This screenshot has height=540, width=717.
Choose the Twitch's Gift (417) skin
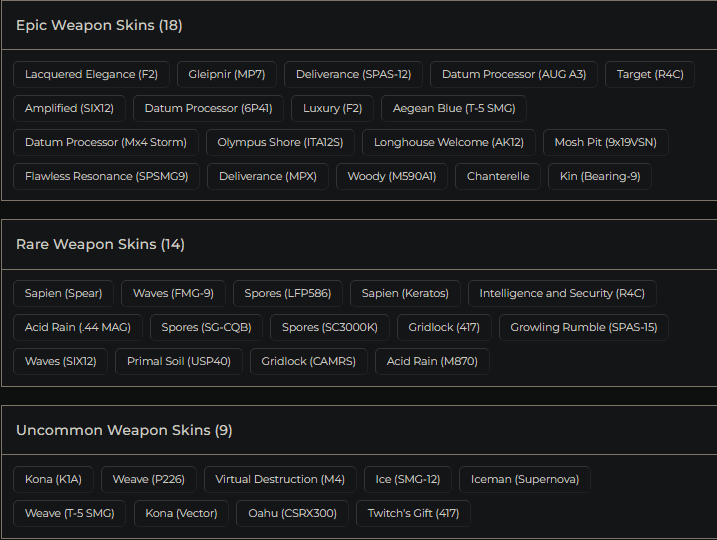tap(413, 513)
